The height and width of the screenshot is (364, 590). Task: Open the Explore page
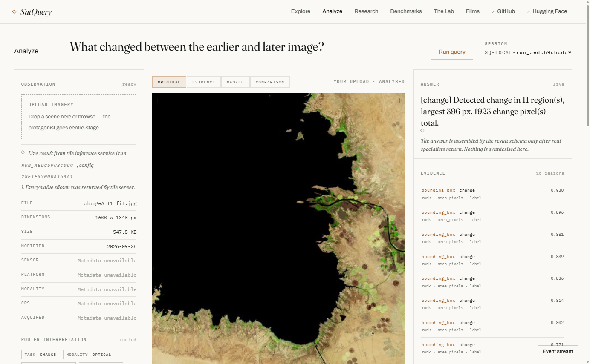(x=301, y=11)
